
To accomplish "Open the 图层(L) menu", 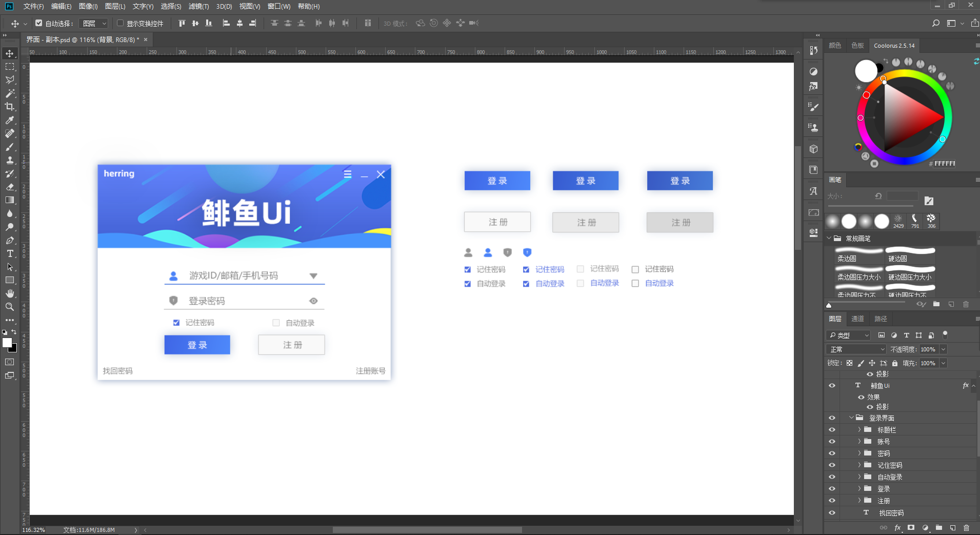I will [x=115, y=6].
